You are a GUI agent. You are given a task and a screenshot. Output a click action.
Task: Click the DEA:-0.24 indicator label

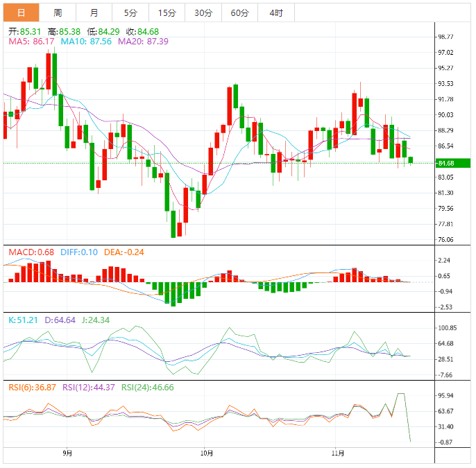coord(125,252)
